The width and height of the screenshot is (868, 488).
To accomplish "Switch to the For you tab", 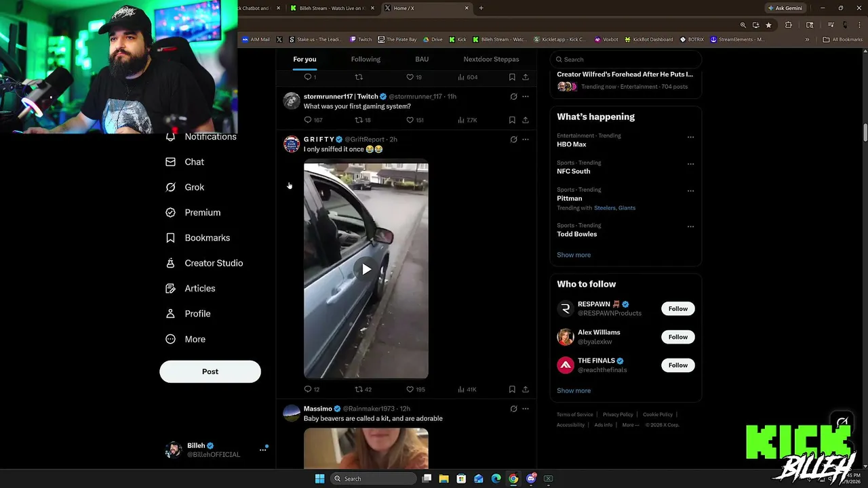I will tap(304, 59).
